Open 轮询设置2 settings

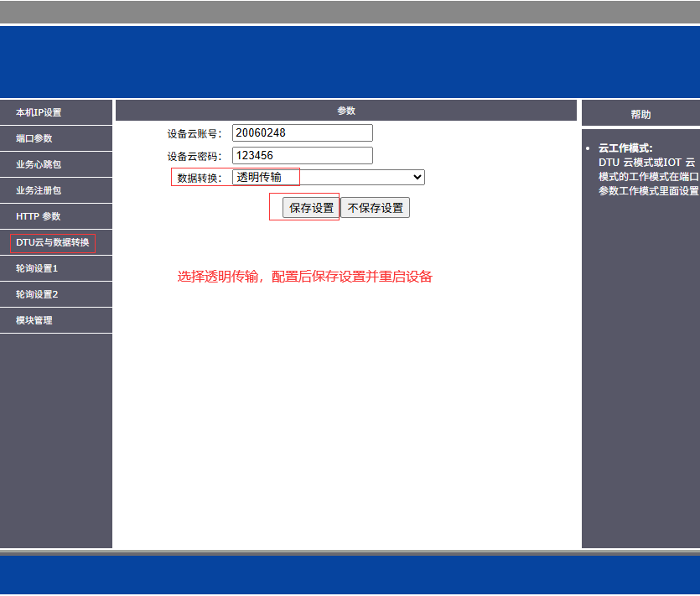point(37,294)
